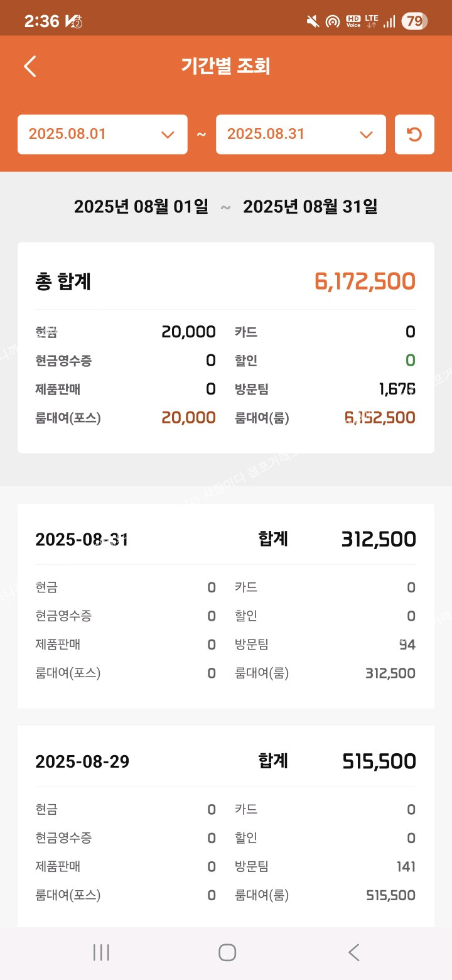Tap the chevron beside the start date
Image resolution: width=452 pixels, height=980 pixels.
coord(167,134)
